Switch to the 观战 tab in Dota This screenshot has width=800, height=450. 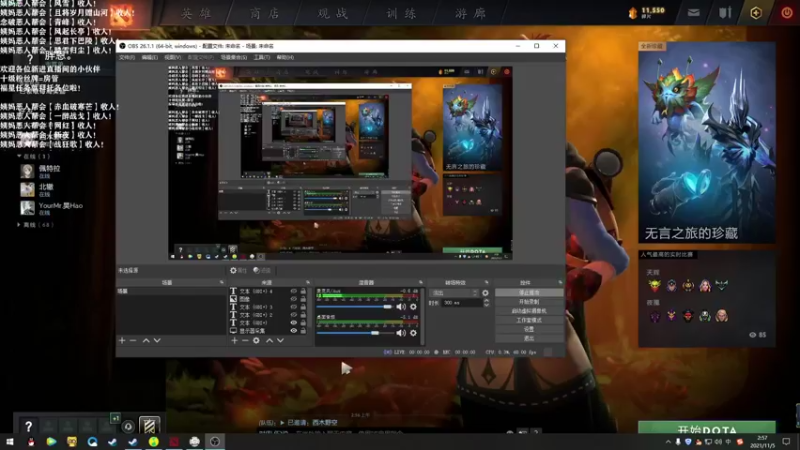[x=333, y=13]
